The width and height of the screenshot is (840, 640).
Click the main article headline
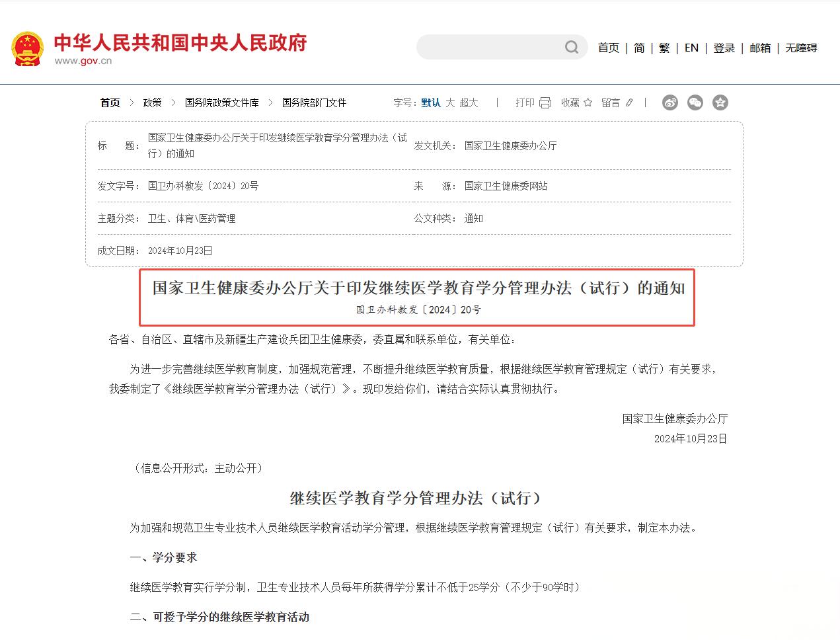coord(419,288)
